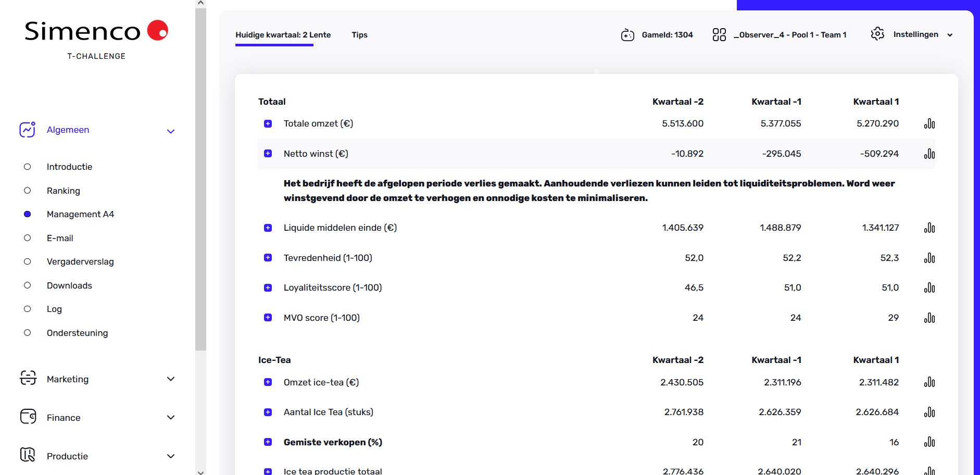Switch to the Tips tab
This screenshot has width=980, height=475.
[x=359, y=35]
